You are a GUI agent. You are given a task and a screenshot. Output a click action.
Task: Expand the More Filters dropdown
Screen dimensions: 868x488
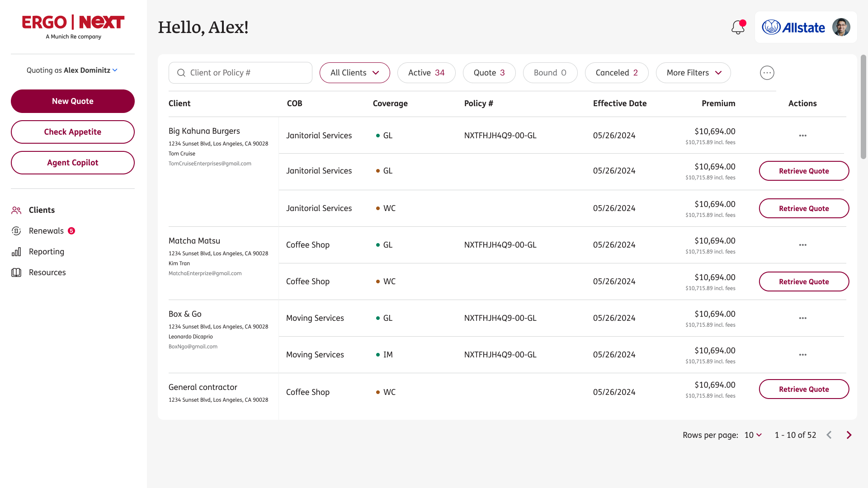pos(693,73)
